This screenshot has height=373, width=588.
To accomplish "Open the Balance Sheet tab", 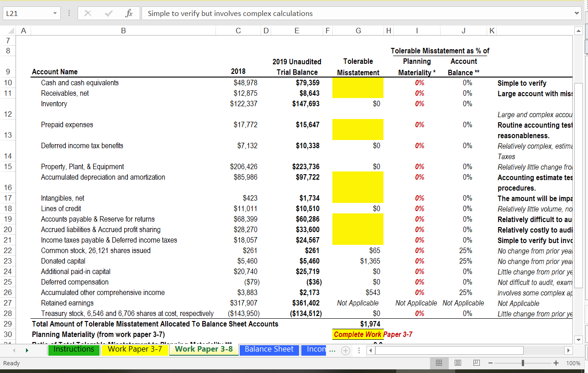I will (x=269, y=349).
